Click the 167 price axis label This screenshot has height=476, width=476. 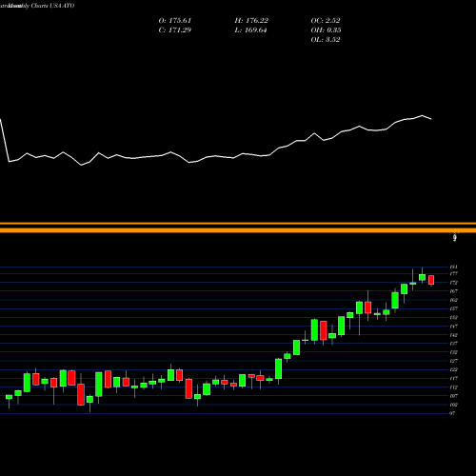pyautogui.click(x=453, y=291)
